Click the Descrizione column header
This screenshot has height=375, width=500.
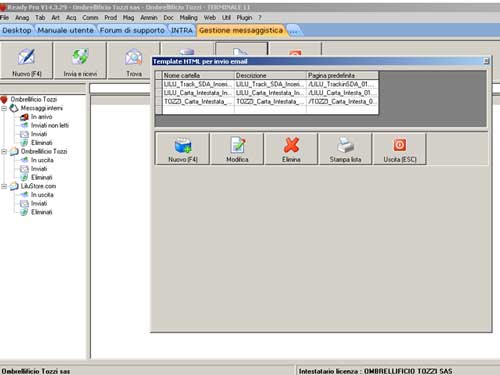click(x=270, y=75)
